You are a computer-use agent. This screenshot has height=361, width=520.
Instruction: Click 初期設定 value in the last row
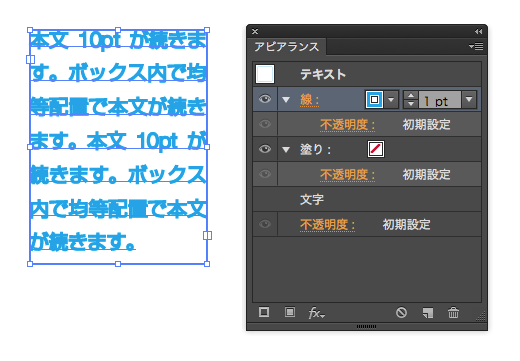[x=406, y=225]
